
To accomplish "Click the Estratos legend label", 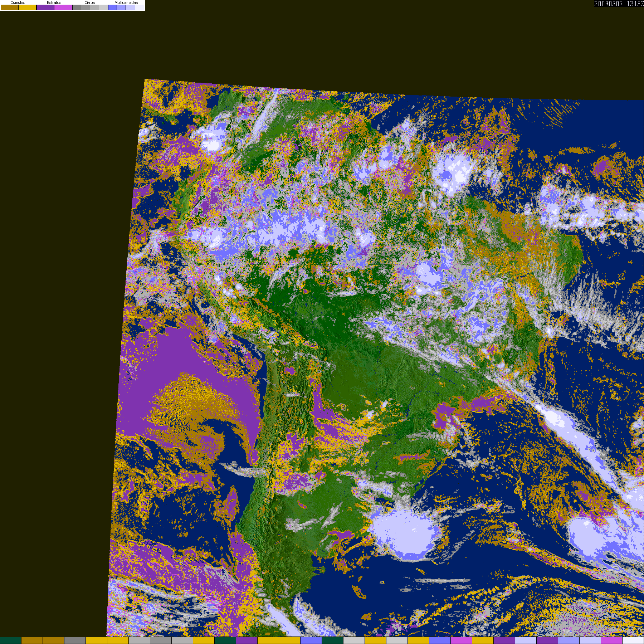I will point(54,3).
